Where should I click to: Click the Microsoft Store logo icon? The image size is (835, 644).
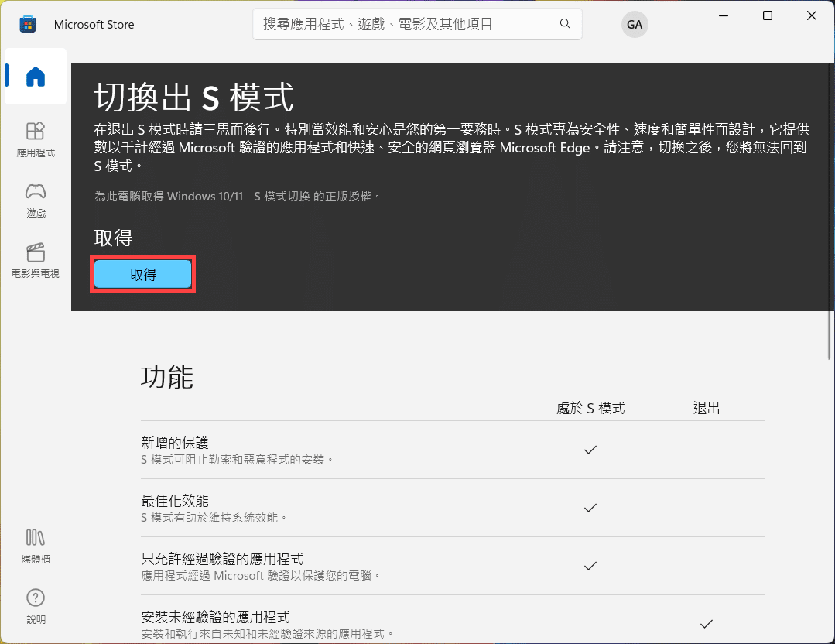pyautogui.click(x=28, y=25)
